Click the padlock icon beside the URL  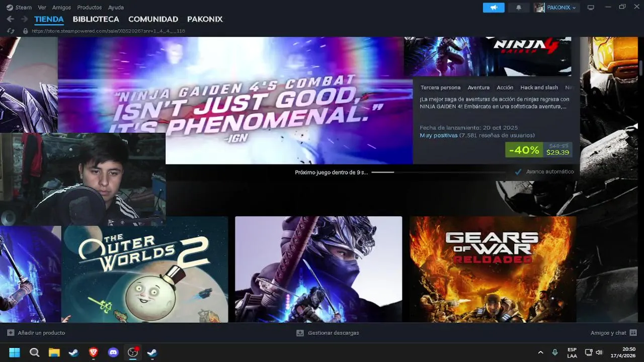coord(25,31)
